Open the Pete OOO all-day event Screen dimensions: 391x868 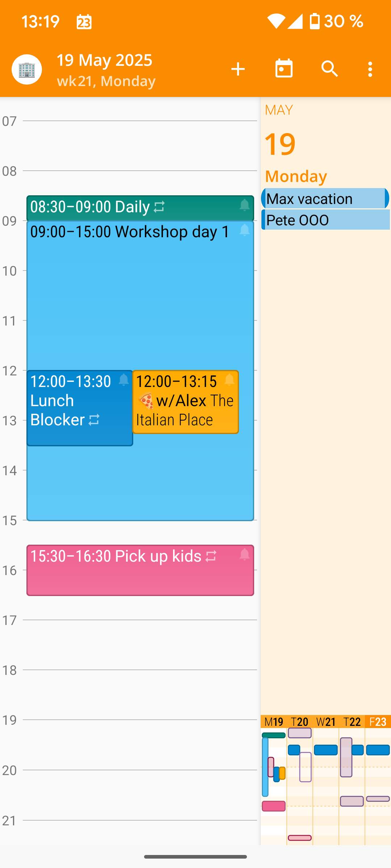tap(325, 220)
